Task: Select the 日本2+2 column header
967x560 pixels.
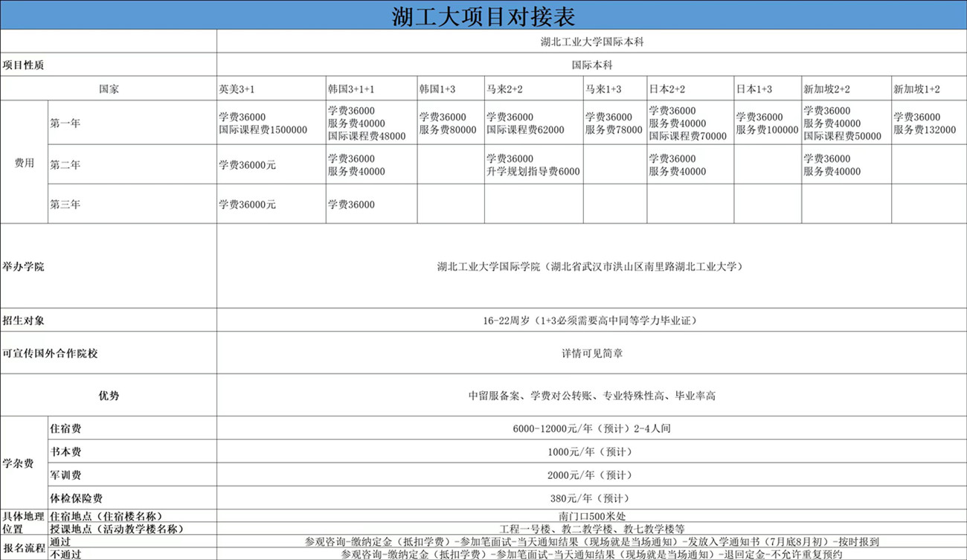Action: click(x=690, y=88)
